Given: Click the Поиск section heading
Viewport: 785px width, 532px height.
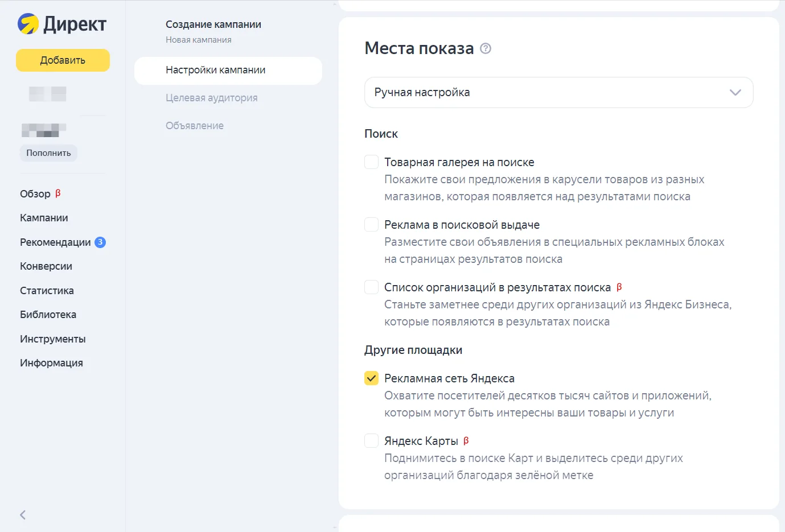Looking at the screenshot, I should [x=381, y=134].
